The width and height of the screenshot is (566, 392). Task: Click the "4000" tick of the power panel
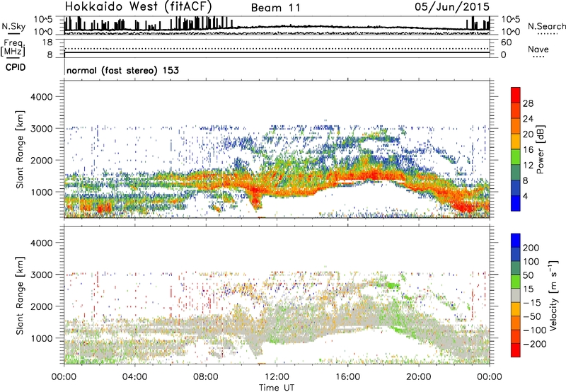click(x=41, y=97)
